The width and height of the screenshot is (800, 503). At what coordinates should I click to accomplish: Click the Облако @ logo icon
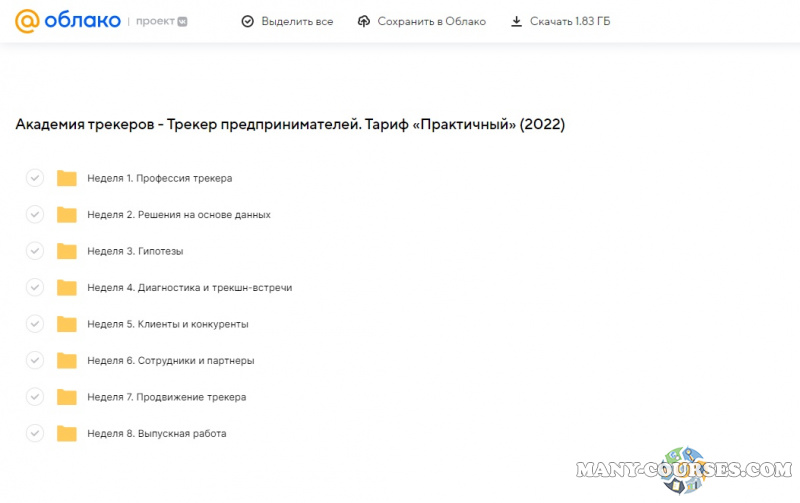coord(29,21)
